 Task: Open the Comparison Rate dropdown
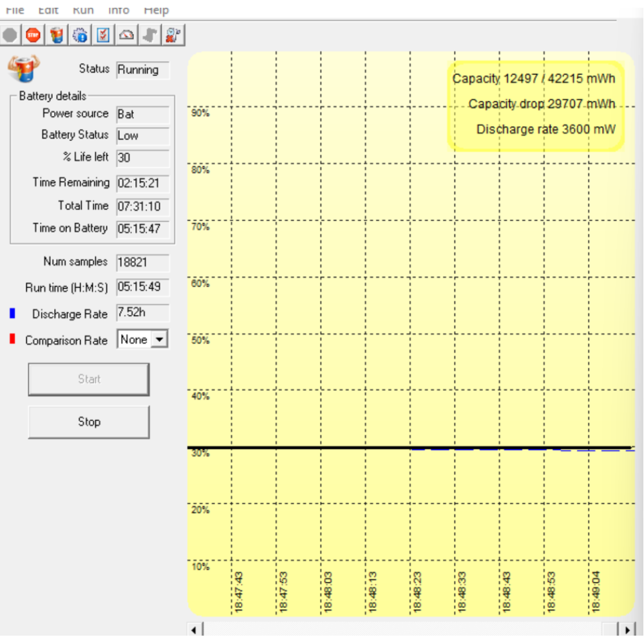(158, 339)
